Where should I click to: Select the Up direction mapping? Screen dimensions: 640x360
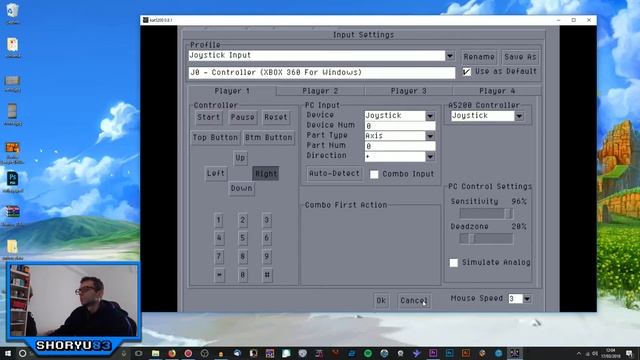(240, 158)
